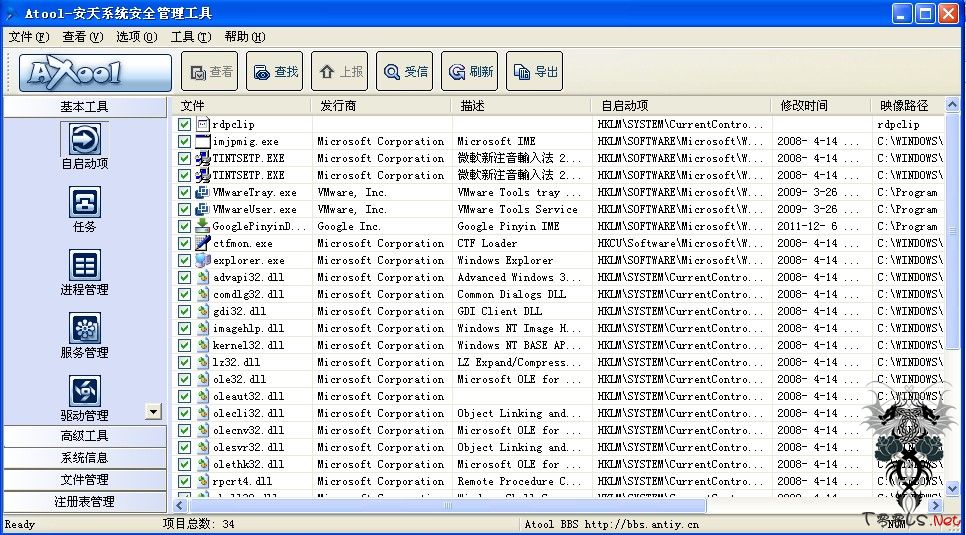Toggle the explorer.exe checkbox
This screenshot has width=966, height=535.
coord(184,260)
